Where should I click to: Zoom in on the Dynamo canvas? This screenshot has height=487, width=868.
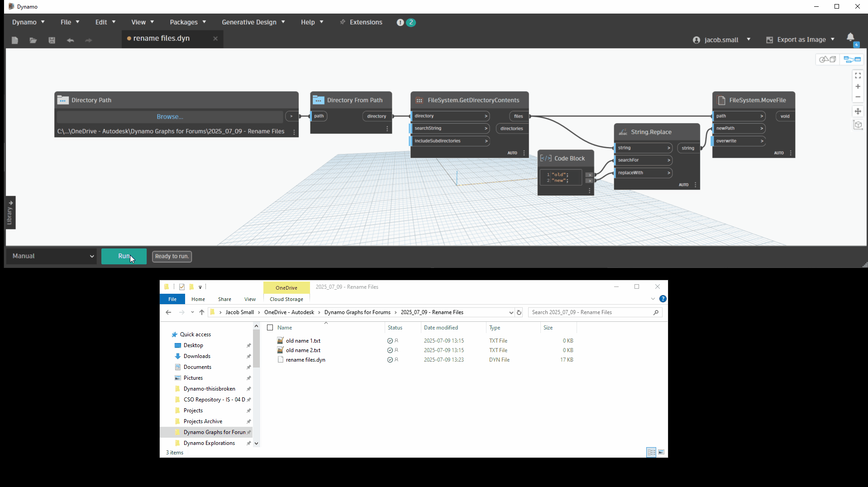(858, 86)
